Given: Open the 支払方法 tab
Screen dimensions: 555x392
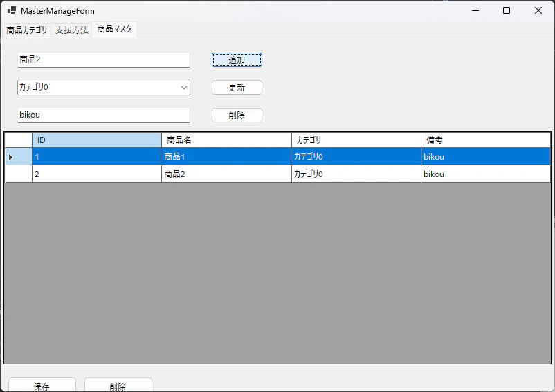Looking at the screenshot, I should tap(72, 30).
